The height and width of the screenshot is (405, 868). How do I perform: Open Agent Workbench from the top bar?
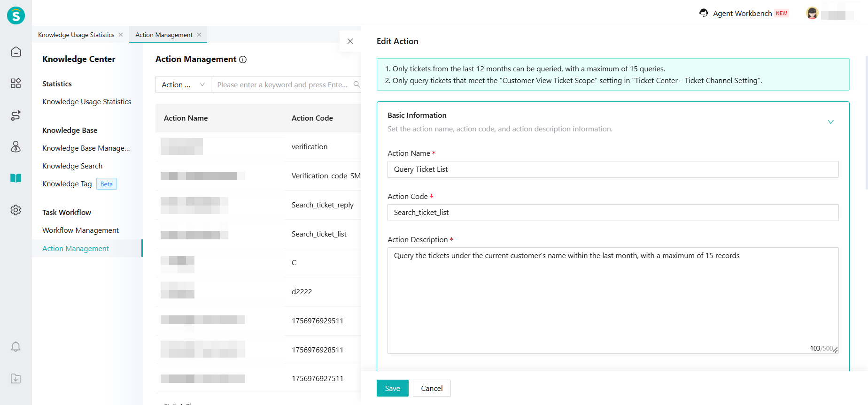click(x=742, y=13)
